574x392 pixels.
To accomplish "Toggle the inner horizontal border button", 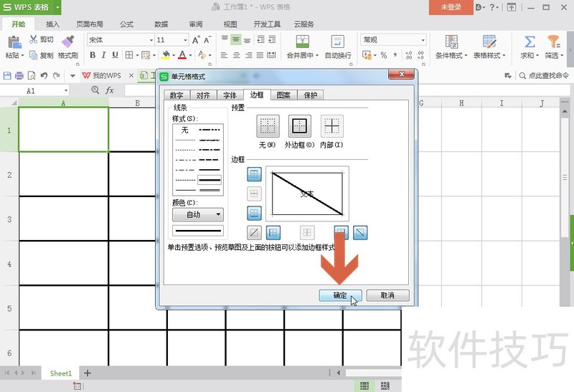I will point(255,193).
